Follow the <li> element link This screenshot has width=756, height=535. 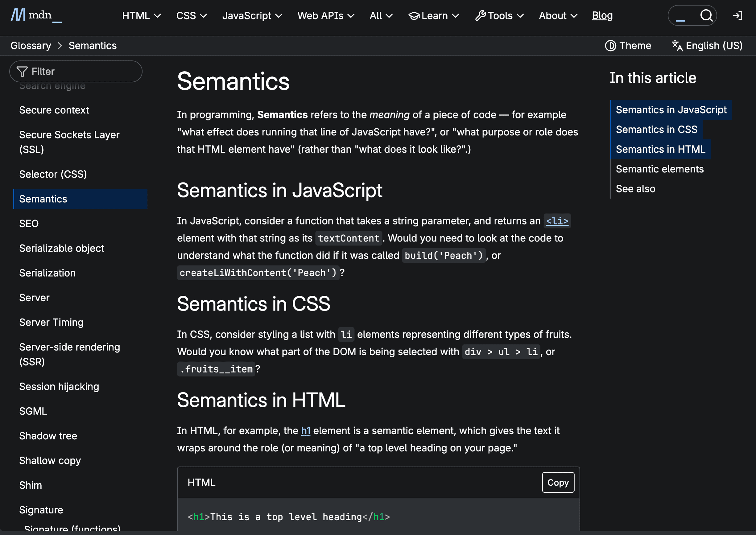click(557, 221)
